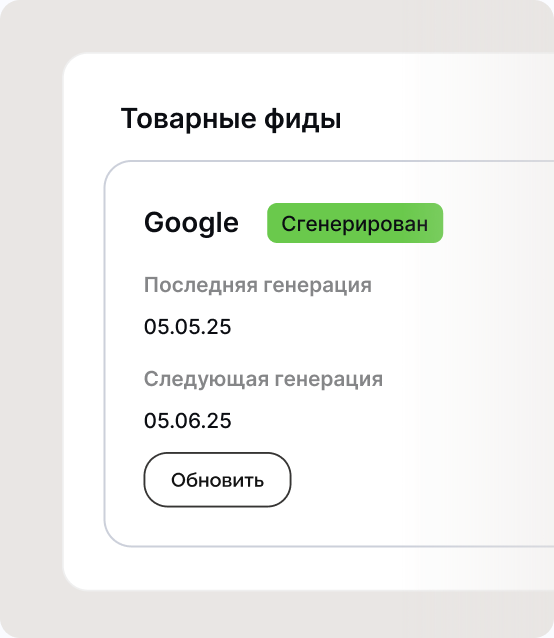Select the text 05.06.25 under Следующая генерация
This screenshot has height=638, width=554.
click(x=188, y=420)
